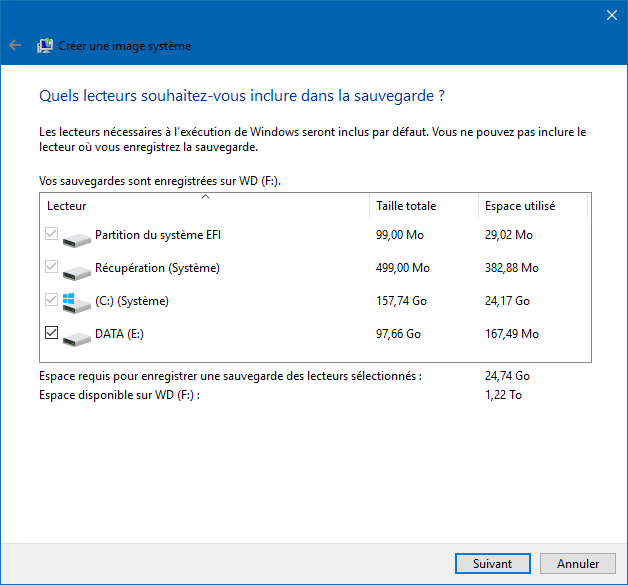The image size is (628, 585).
Task: Select the Récupération (Système) label
Action: (157, 267)
